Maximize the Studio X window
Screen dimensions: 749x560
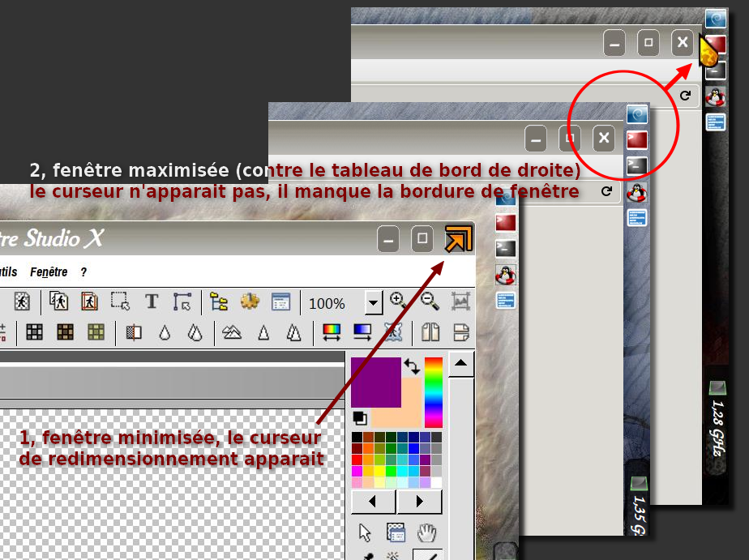pos(422,239)
